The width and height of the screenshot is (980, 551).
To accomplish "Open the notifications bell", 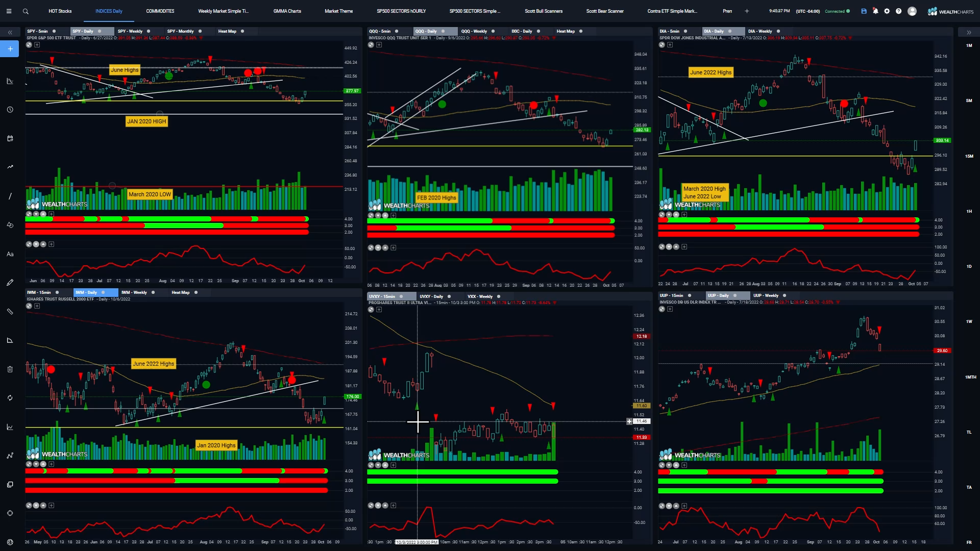I will (x=875, y=11).
